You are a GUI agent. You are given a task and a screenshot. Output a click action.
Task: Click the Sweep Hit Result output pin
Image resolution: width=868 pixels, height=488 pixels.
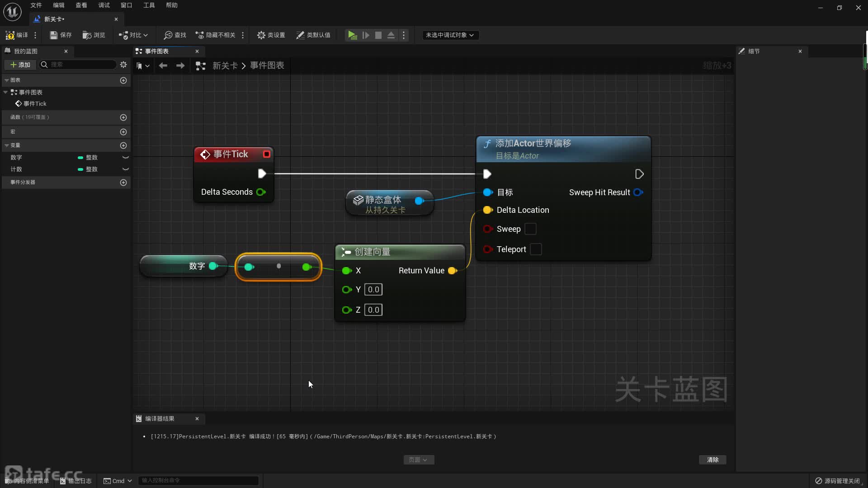[638, 192]
